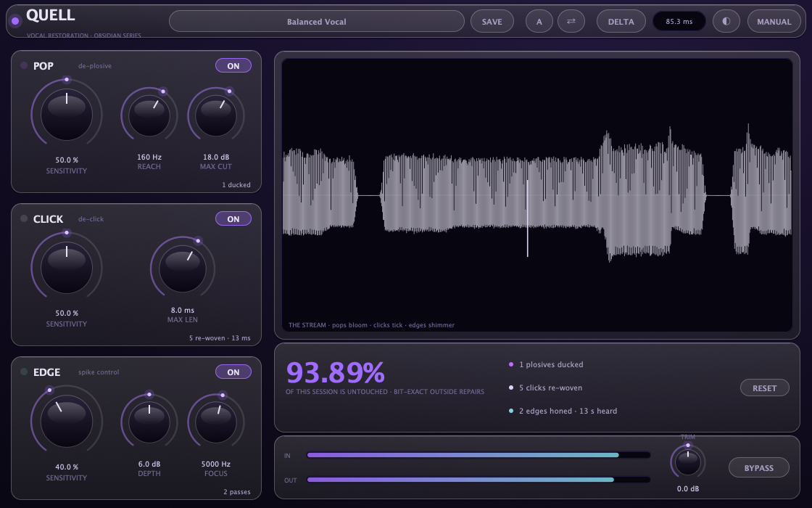This screenshot has width=812, height=508.
Task: Click the '1 plosives ducked' stat
Action: click(551, 364)
